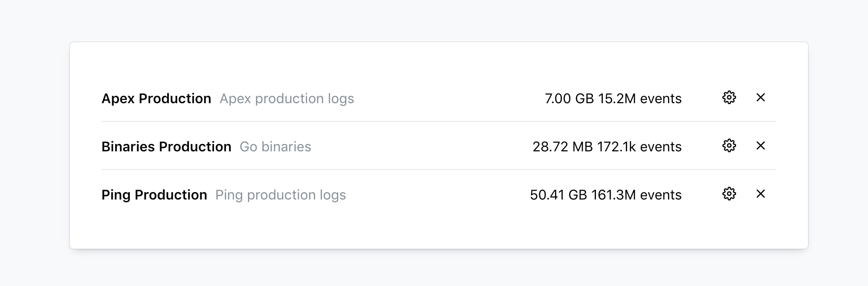Click the gear icon on the bottom row
This screenshot has width=868, height=286.
coord(729,194)
